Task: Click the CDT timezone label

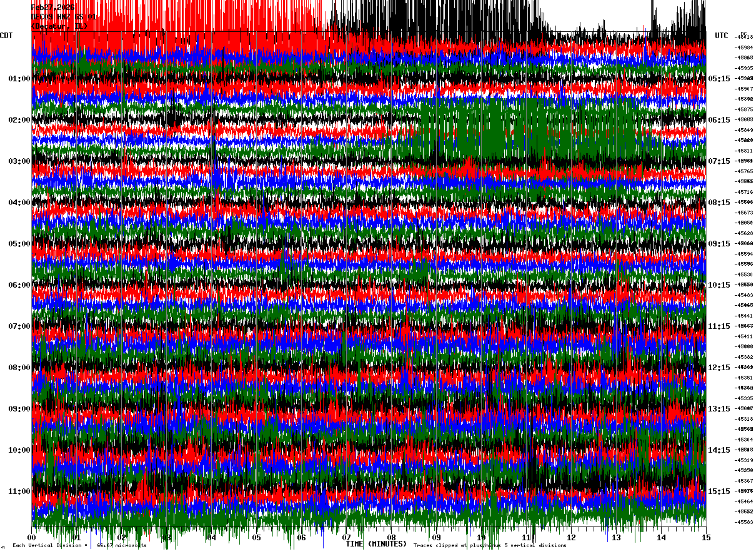Action: (7, 36)
